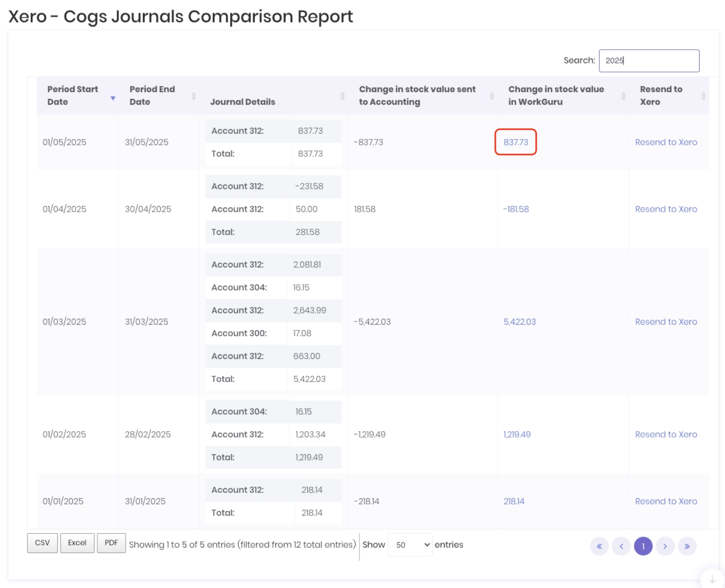This screenshot has height=588, width=725.
Task: Sort Change in stock value sent to Accounting
Action: 492,96
